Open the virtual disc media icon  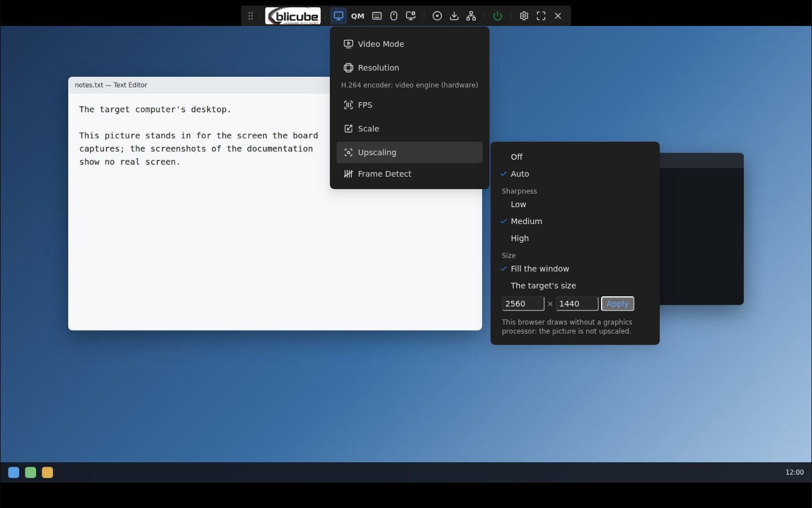click(x=437, y=16)
